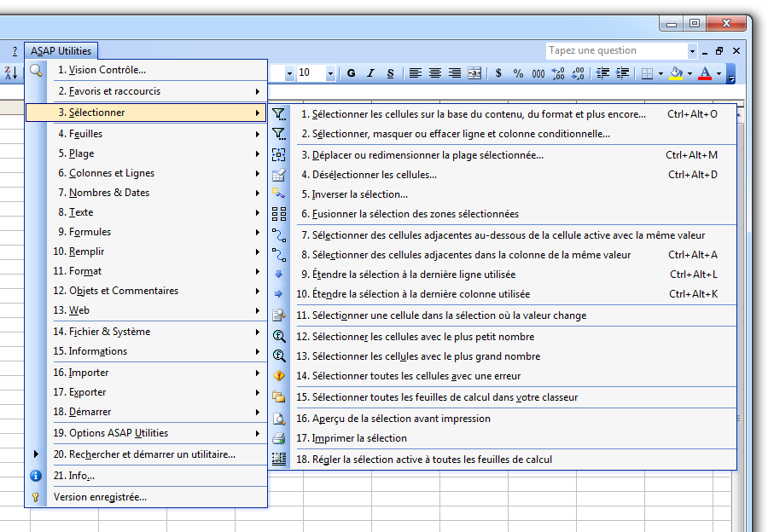Click the currency style icon
This screenshot has width=768, height=532.
click(x=497, y=73)
